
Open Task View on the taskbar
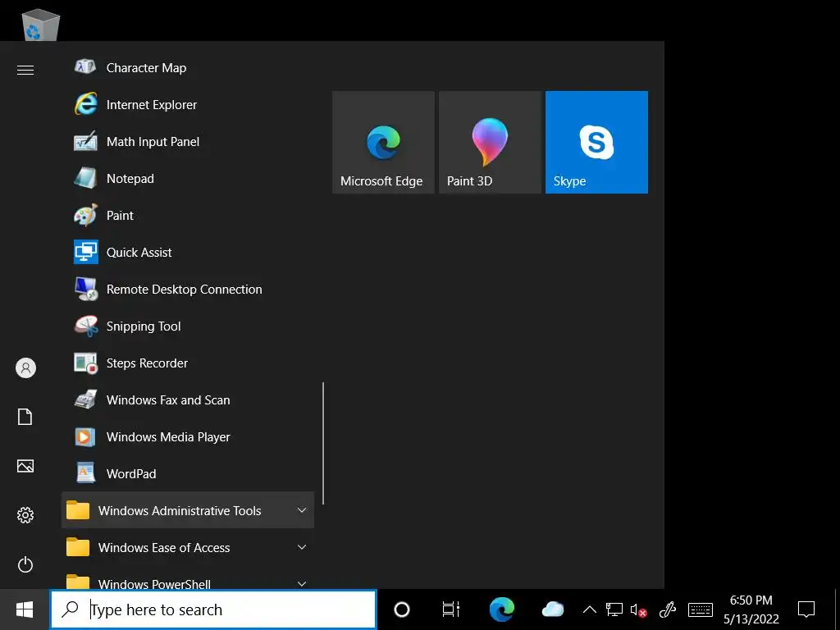(450, 609)
